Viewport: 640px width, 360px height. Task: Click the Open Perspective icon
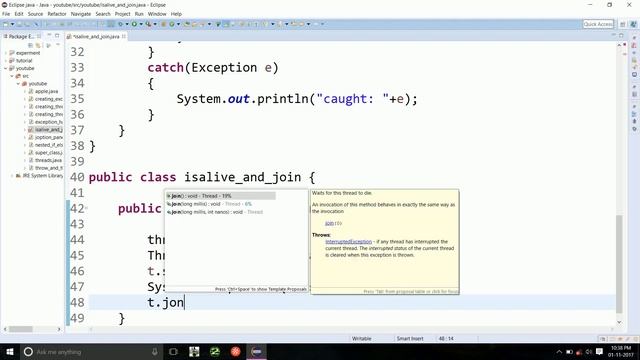pyautogui.click(x=622, y=24)
